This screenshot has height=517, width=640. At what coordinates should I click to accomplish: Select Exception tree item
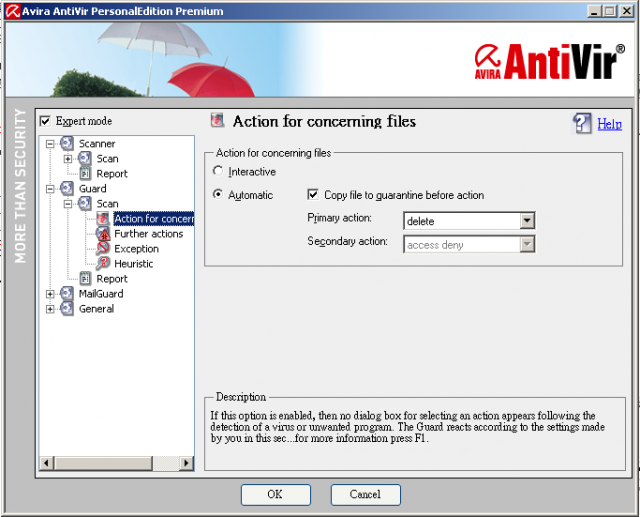click(136, 249)
